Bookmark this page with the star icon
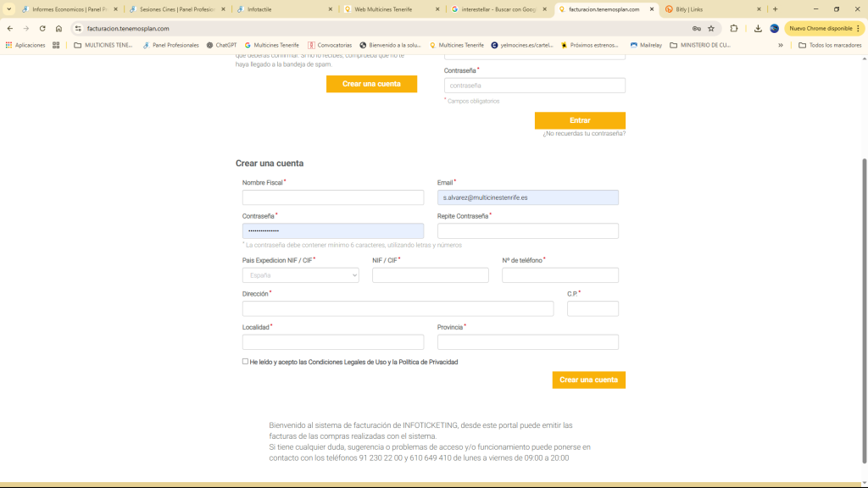868x488 pixels. pos(711,28)
